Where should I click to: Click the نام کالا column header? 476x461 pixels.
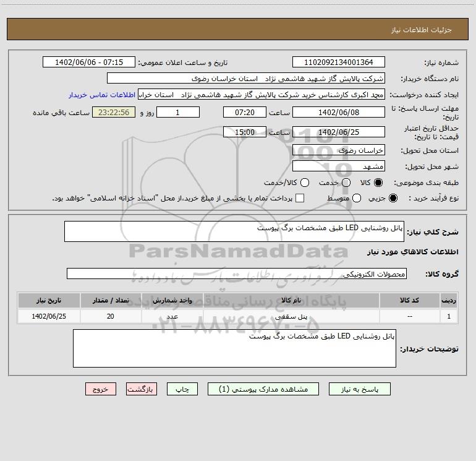click(291, 301)
